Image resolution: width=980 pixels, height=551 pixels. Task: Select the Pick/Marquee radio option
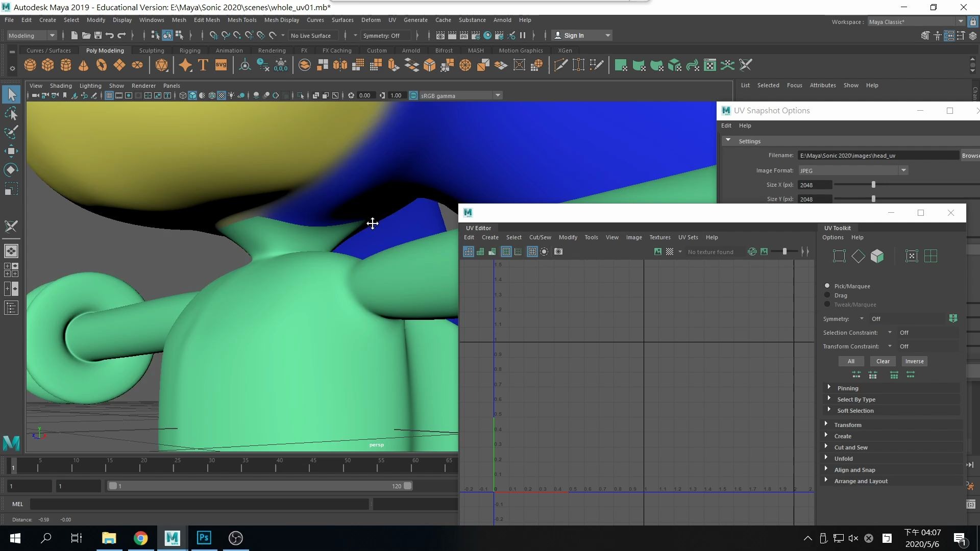click(x=827, y=286)
